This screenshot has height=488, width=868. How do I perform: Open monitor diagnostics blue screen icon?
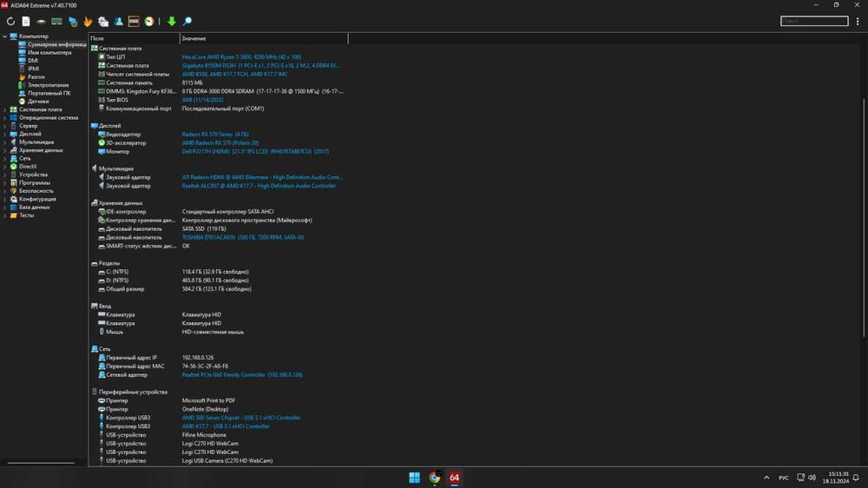[73, 22]
